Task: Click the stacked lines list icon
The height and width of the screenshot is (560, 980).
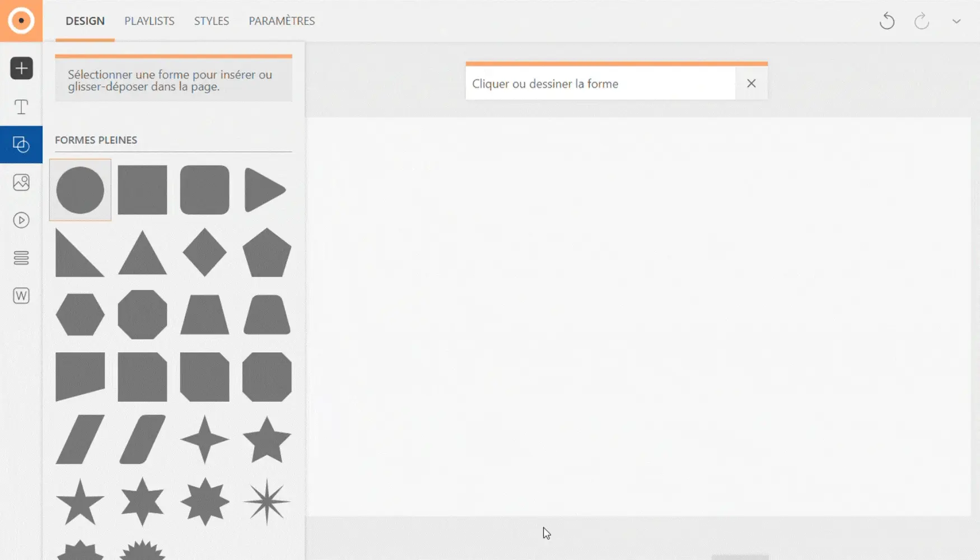Action: 21,258
